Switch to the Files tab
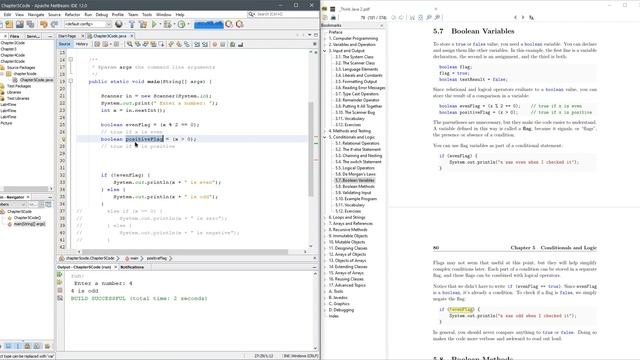This screenshot has height=360, width=640. tap(15, 36)
